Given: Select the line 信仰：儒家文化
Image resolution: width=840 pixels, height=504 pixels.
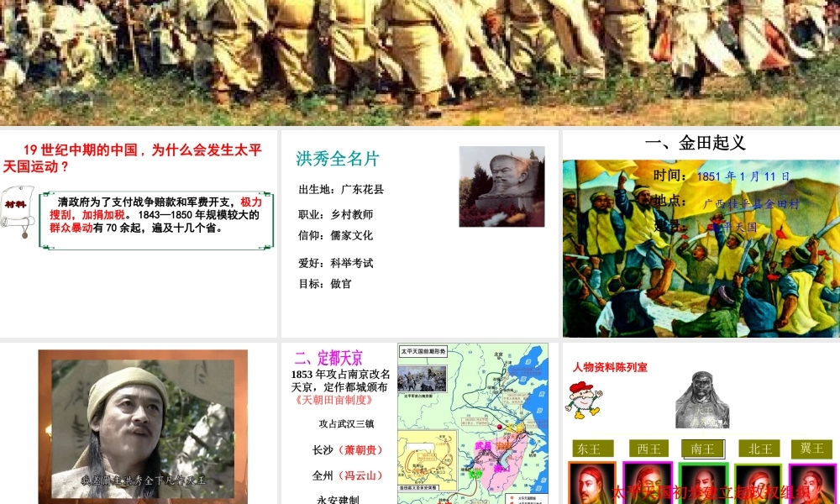Looking at the screenshot, I should 335,236.
